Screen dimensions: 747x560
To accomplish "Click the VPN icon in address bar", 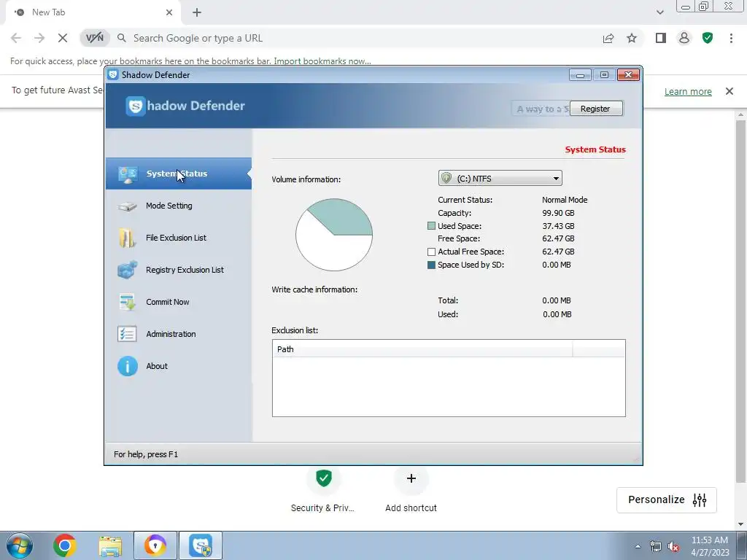I will (x=95, y=38).
